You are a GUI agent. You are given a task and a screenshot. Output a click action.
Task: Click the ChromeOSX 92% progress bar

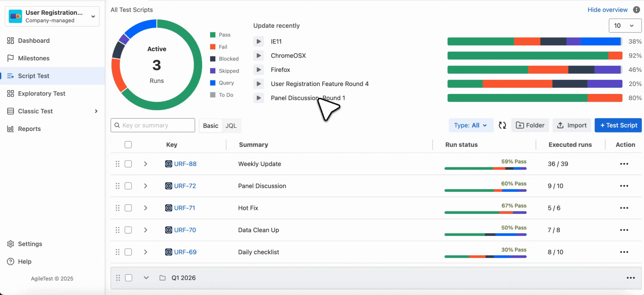coord(534,56)
